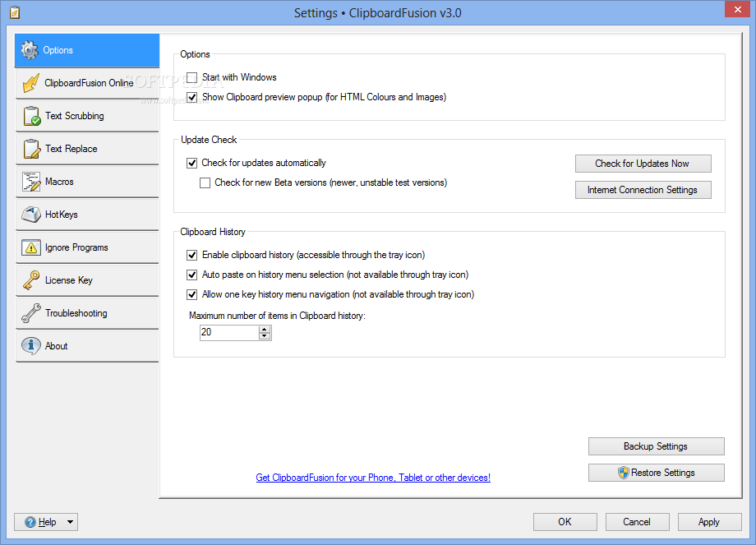Select the Macros tab
This screenshot has width=756, height=545.
pos(87,182)
